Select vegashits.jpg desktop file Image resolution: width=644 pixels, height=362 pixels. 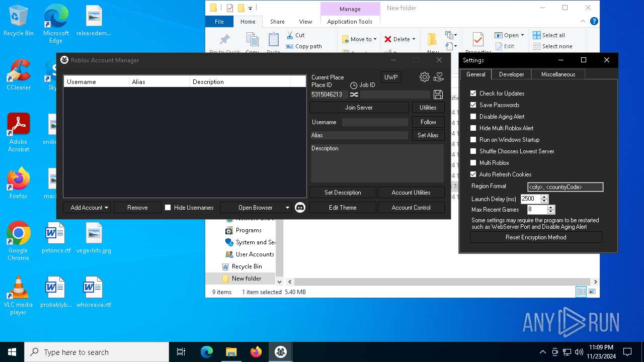click(x=94, y=238)
